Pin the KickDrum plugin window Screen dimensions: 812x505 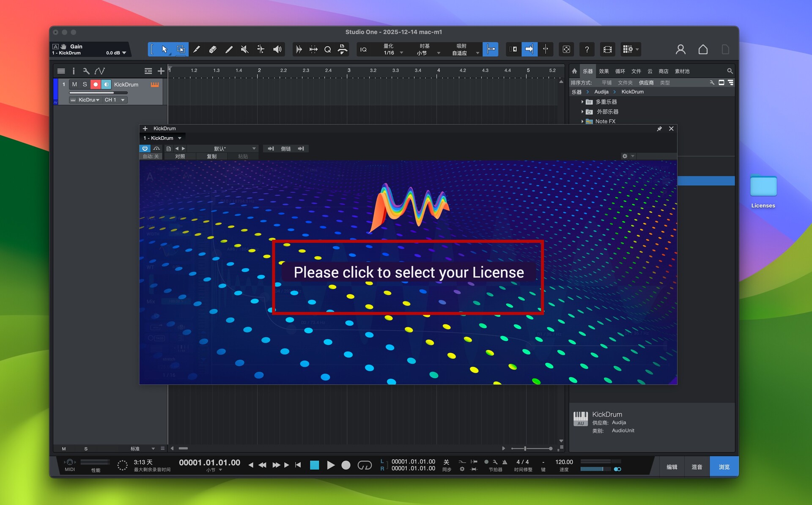(x=659, y=129)
